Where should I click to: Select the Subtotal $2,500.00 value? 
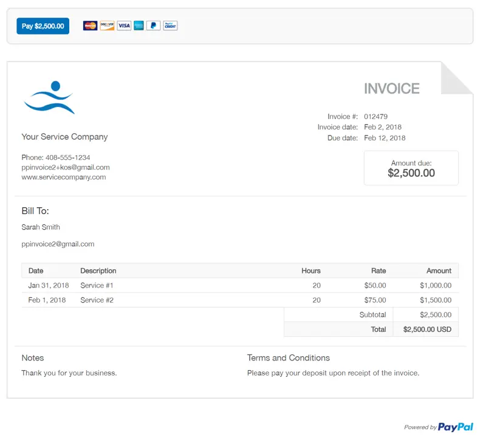click(x=436, y=315)
